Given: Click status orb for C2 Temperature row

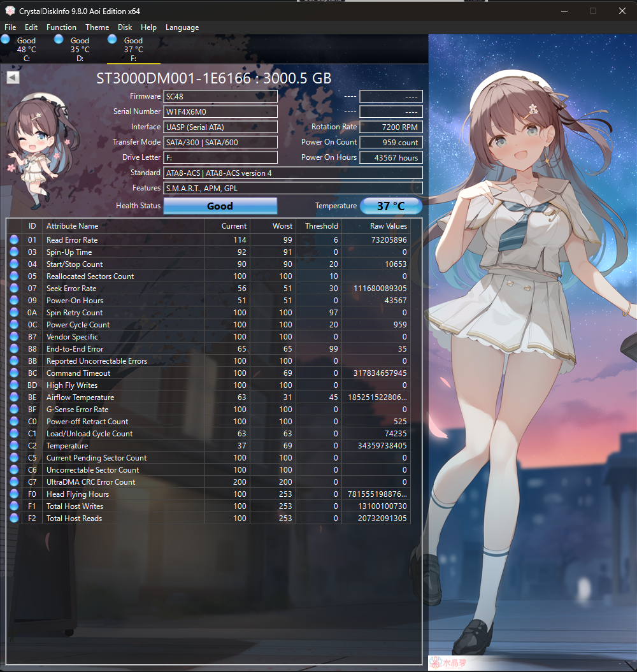Looking at the screenshot, I should click(x=14, y=445).
